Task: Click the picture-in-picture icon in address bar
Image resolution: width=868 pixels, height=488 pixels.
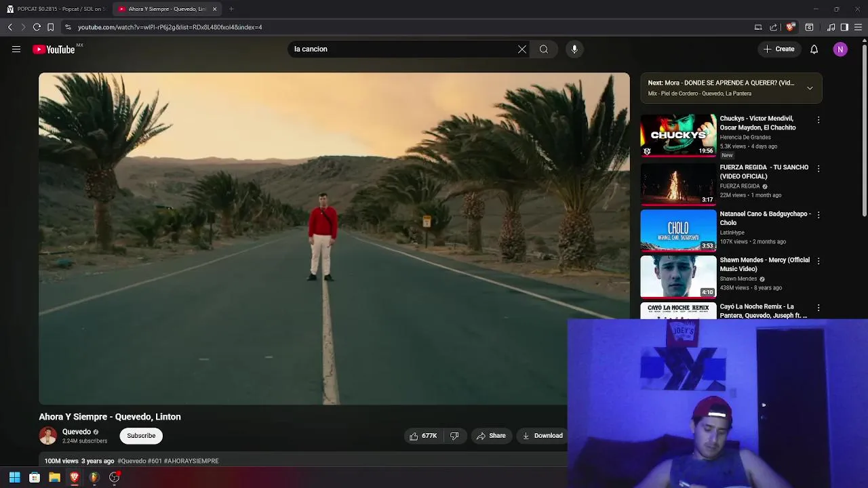Action: point(758,27)
